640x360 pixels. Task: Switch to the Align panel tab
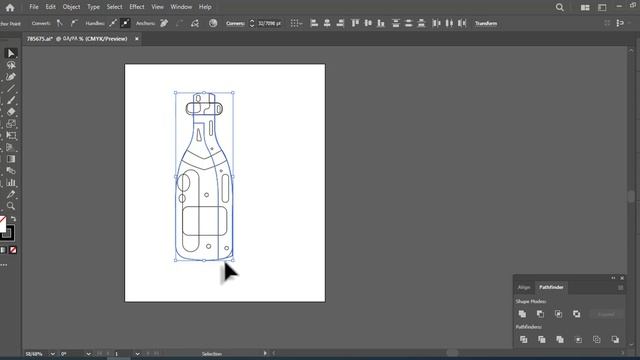(524, 287)
